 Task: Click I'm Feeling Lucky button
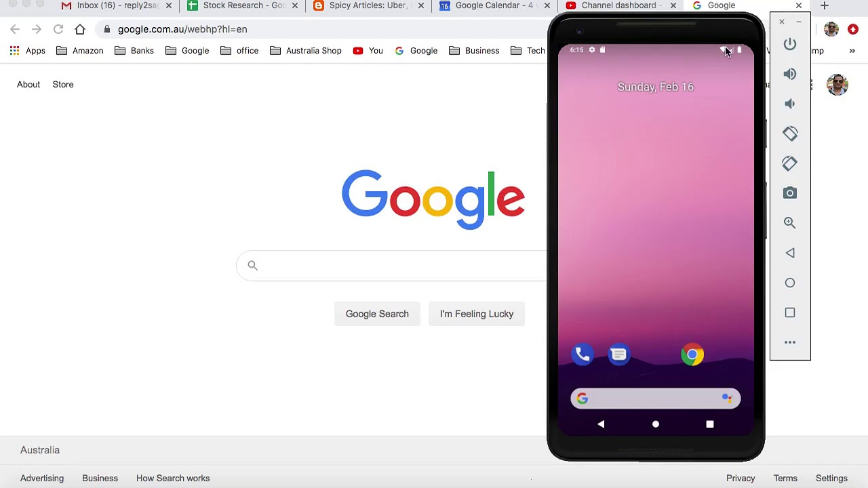pyautogui.click(x=477, y=314)
